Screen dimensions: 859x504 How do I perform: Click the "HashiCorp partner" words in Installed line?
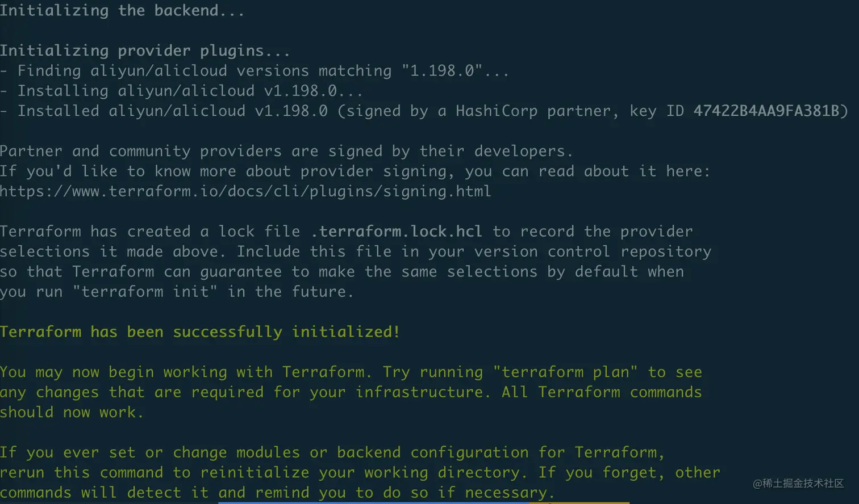(533, 111)
